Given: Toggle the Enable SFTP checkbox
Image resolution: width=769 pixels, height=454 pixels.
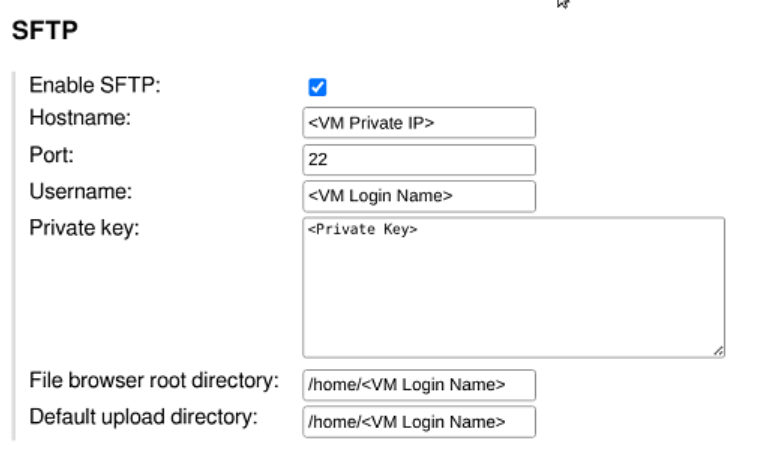Looking at the screenshot, I should [x=319, y=88].
